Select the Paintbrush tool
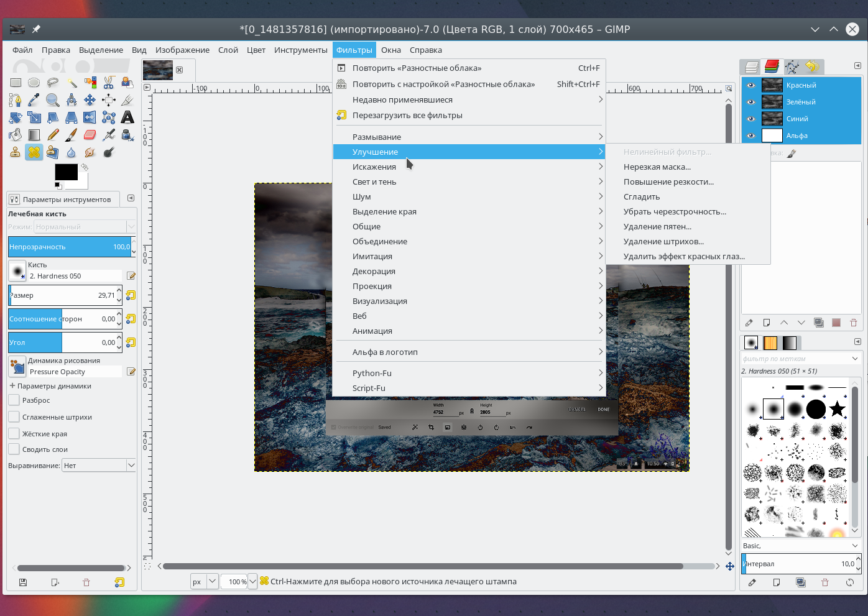Screen dimensions: 868x616 click(72, 134)
